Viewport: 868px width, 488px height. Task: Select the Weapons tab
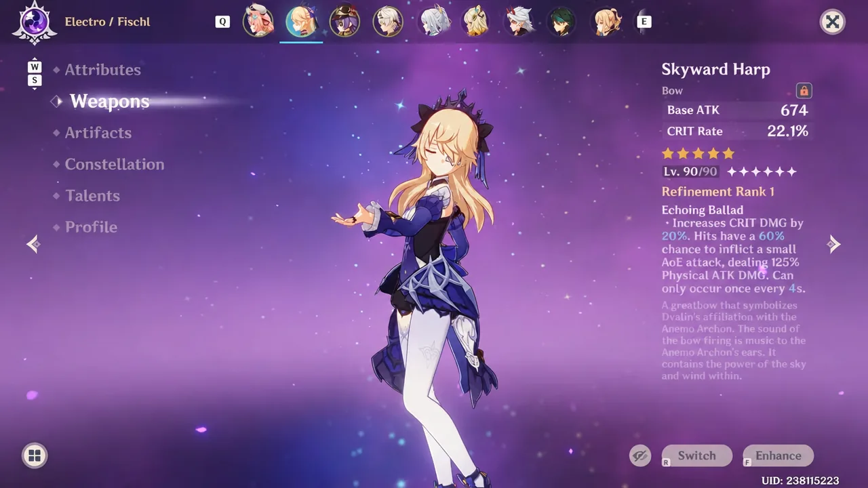(109, 101)
